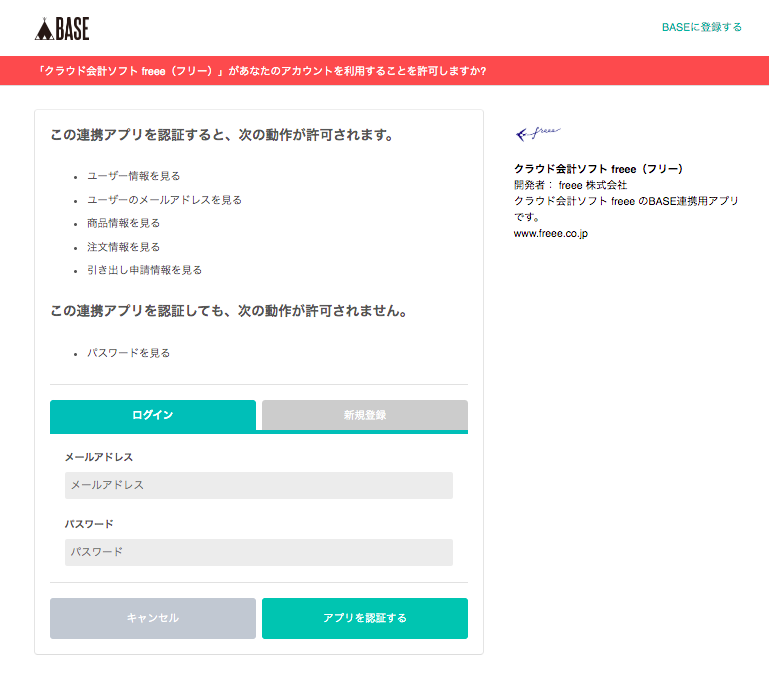Click the www.freee.co.jp link text
Screen dimensions: 769x688
point(550,233)
